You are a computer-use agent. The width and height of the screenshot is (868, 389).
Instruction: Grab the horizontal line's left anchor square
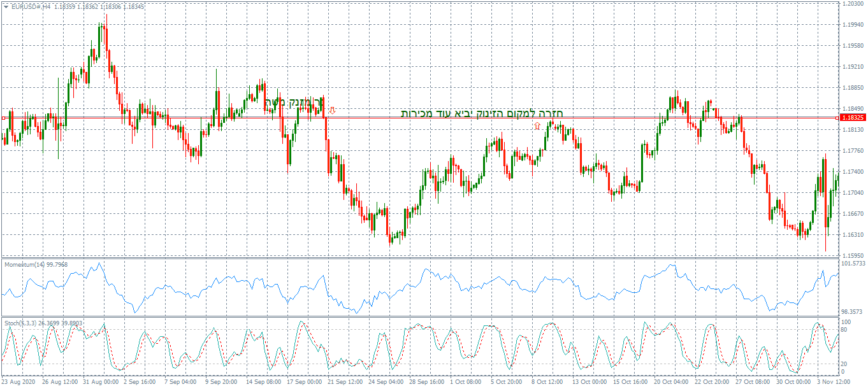pyautogui.click(x=3, y=118)
